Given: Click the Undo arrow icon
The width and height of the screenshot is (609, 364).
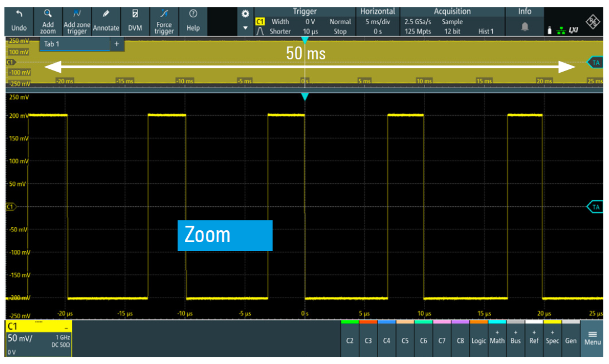Looking at the screenshot, I should click(19, 14).
